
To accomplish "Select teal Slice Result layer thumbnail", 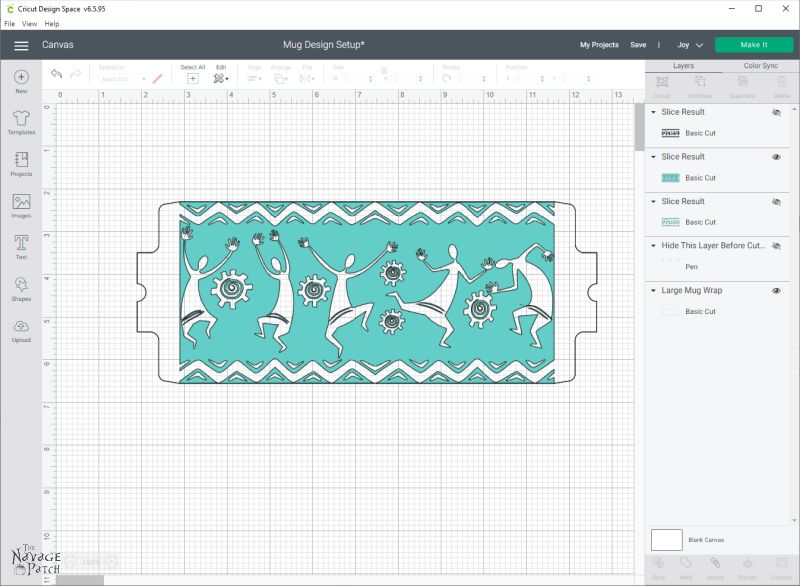I will click(x=670, y=178).
